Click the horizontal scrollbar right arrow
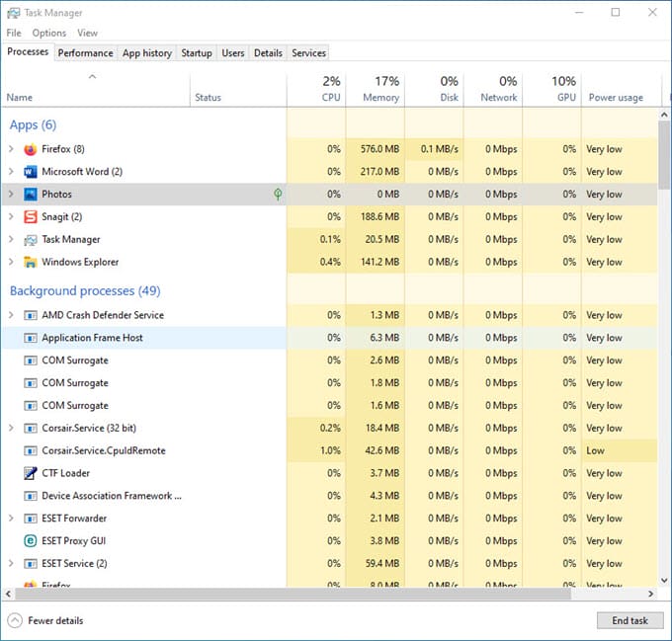This screenshot has width=672, height=641. (651, 594)
